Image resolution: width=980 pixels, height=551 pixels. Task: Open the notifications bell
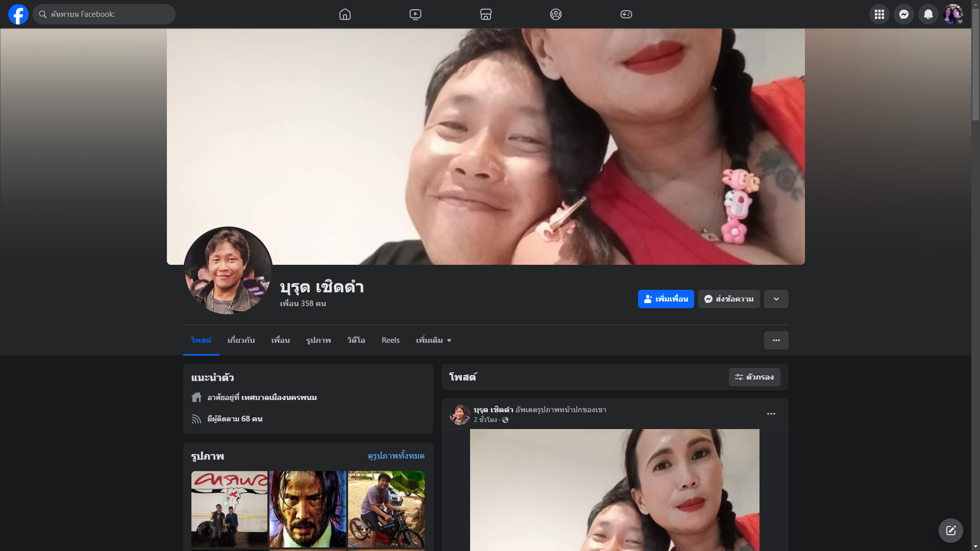(x=928, y=14)
